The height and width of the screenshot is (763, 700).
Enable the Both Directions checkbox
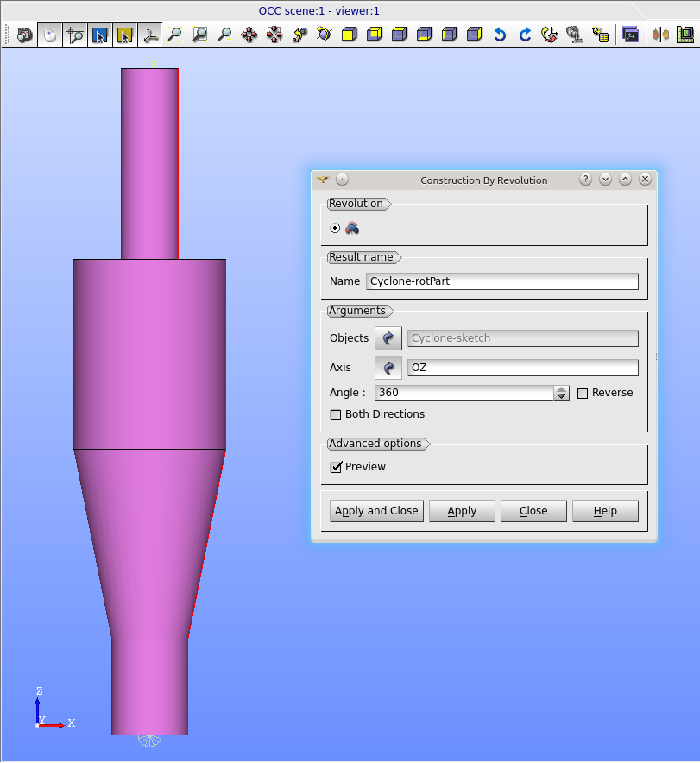336,414
